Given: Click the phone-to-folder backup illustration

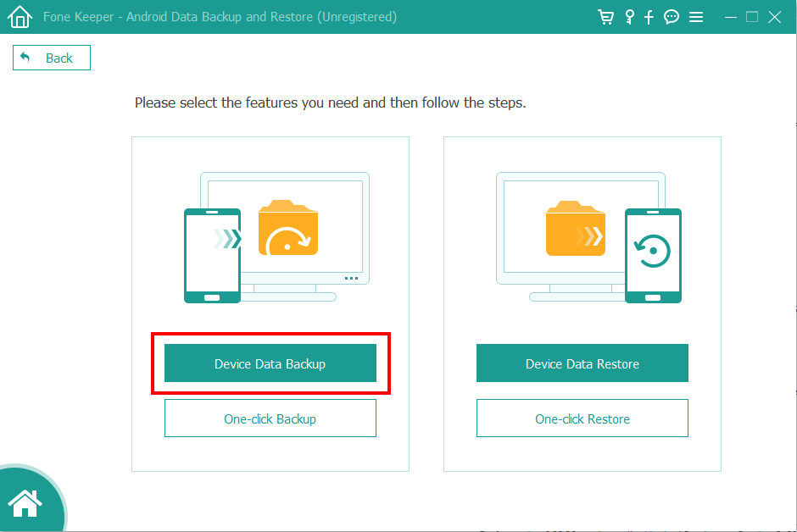Looking at the screenshot, I should 277,237.
